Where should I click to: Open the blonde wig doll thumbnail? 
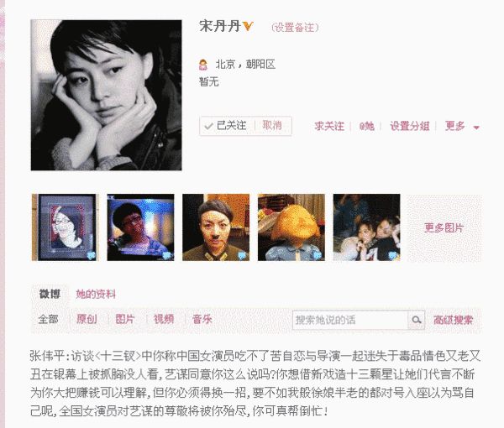tap(291, 227)
